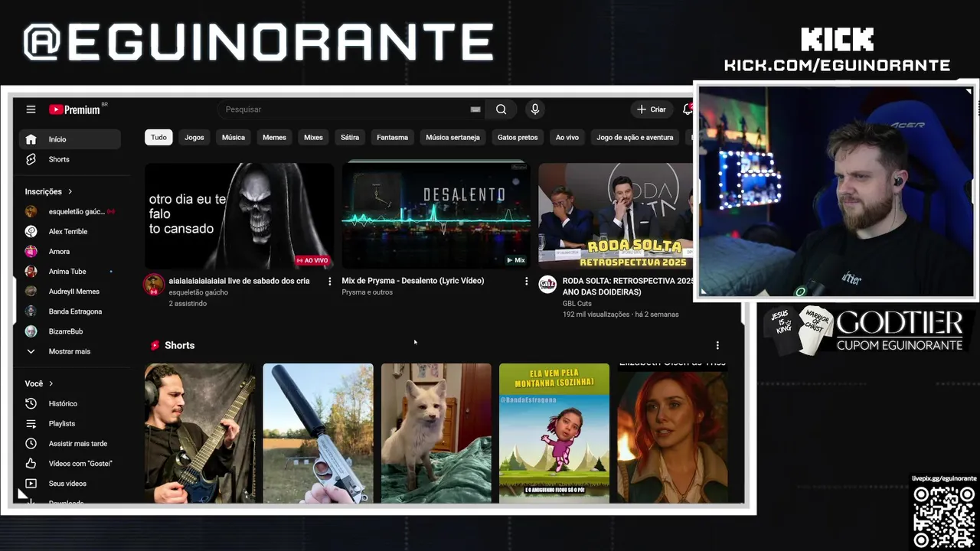Open Mix de Prysma - Desalento title link
The image size is (980, 551).
pyautogui.click(x=413, y=281)
